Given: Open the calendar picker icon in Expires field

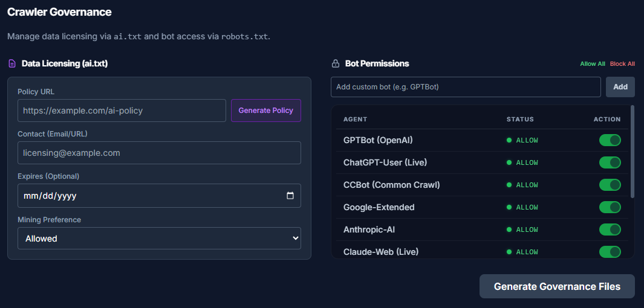Looking at the screenshot, I should 290,196.
